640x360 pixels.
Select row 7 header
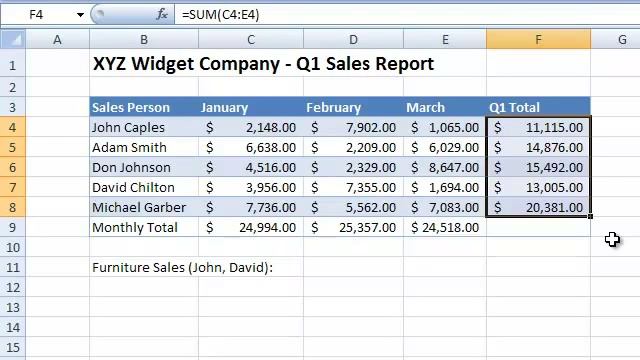(13, 187)
